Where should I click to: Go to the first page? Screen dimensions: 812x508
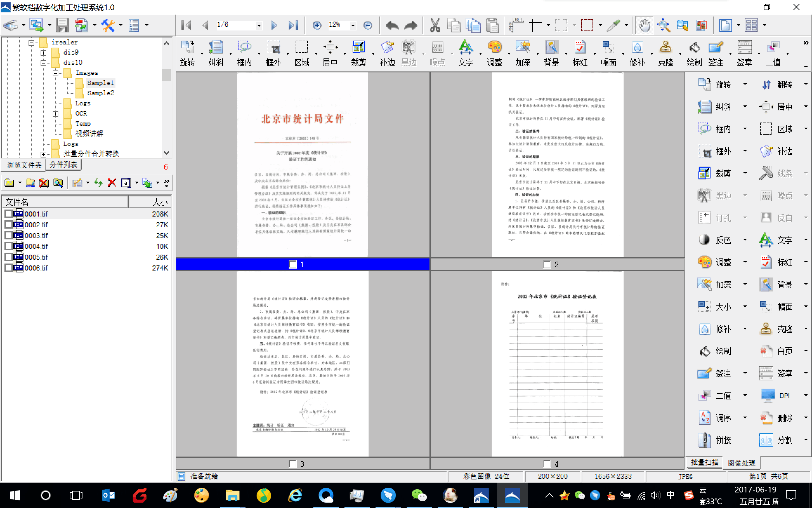[187, 25]
